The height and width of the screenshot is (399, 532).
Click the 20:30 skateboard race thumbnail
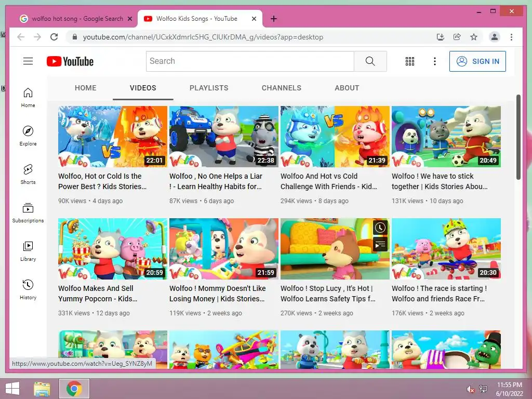click(446, 249)
